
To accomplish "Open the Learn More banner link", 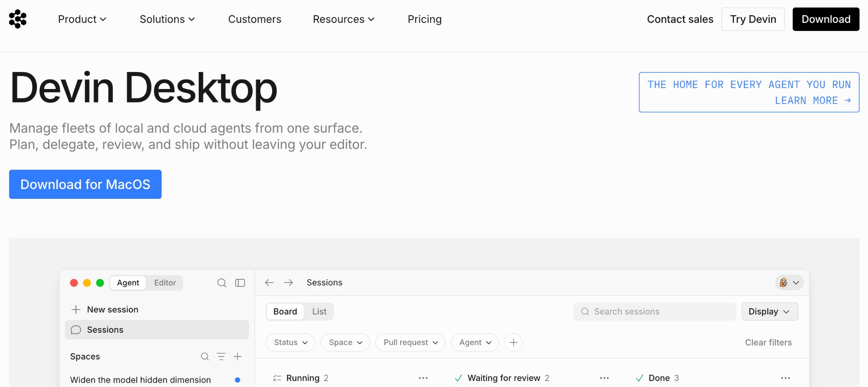I will 749,92.
